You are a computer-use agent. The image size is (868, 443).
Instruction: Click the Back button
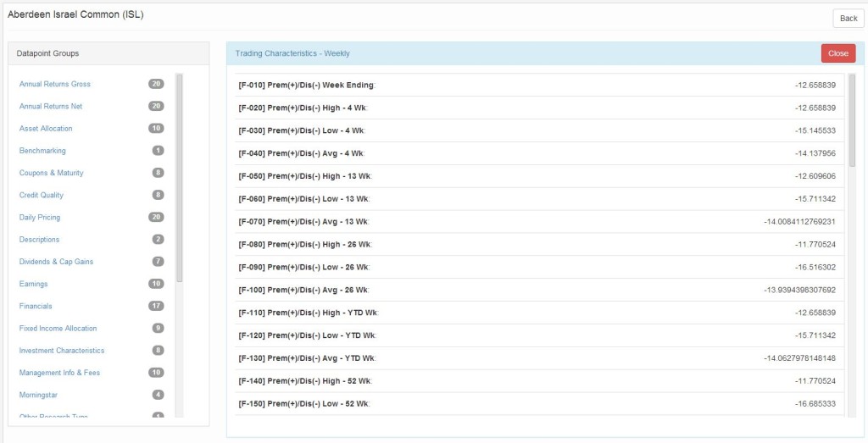(x=848, y=19)
